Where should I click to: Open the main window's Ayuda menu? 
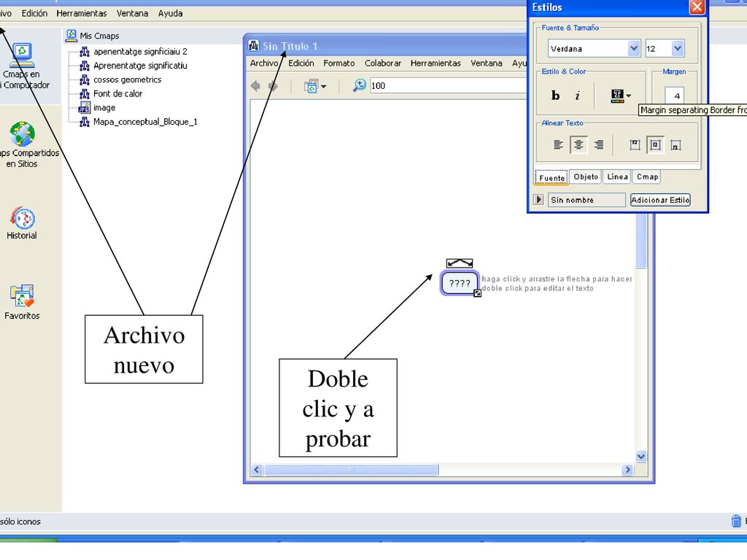click(170, 13)
